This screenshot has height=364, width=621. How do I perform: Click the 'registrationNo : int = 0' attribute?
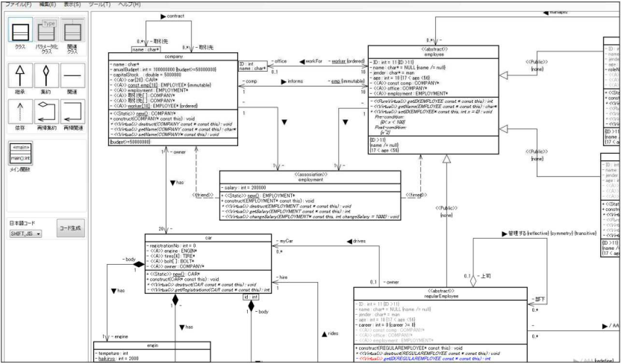[x=172, y=245]
